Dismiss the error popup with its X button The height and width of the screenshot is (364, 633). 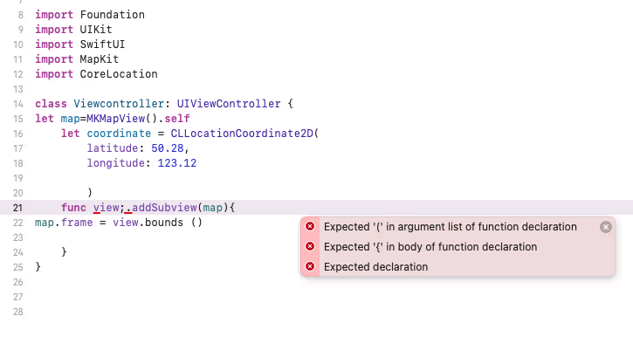[x=606, y=227]
